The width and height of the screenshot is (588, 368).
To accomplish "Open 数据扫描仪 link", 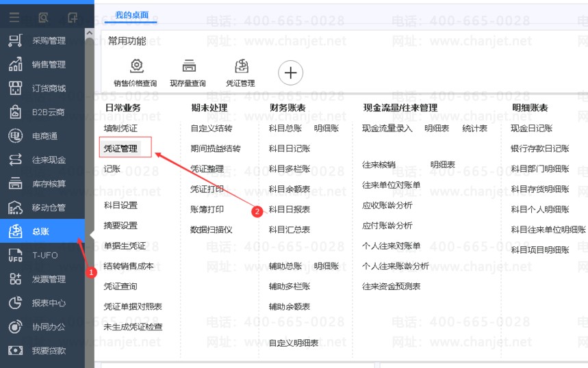I will tap(211, 230).
